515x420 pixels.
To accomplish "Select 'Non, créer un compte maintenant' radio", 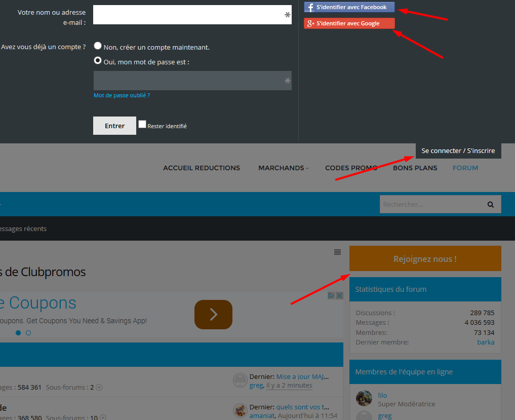I will pos(98,46).
